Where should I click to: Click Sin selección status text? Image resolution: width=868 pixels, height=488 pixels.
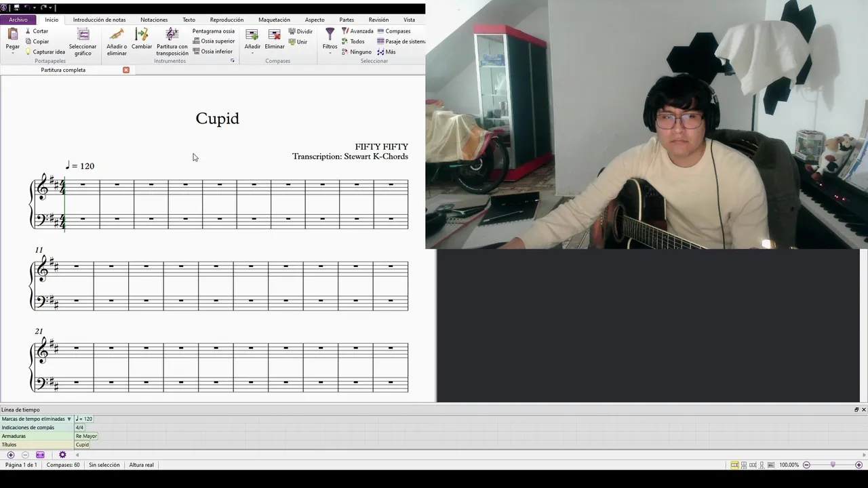point(104,465)
